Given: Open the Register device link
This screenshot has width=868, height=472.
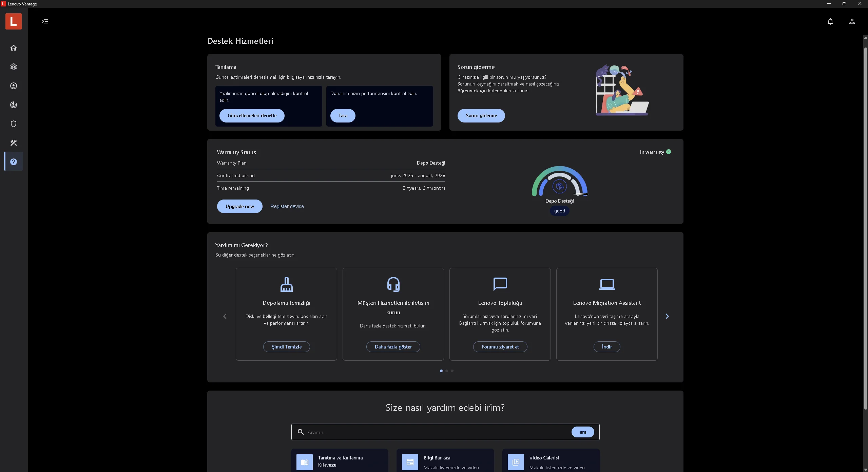Looking at the screenshot, I should coord(287,206).
